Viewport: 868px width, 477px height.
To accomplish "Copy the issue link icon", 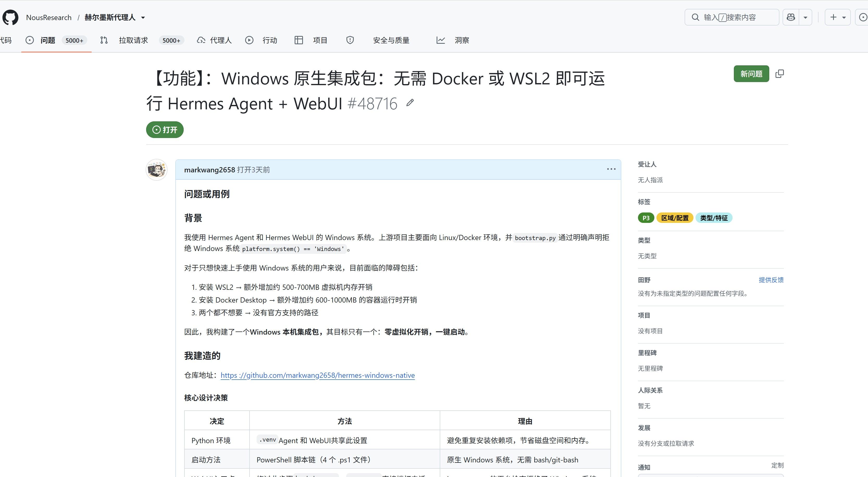I will point(780,74).
